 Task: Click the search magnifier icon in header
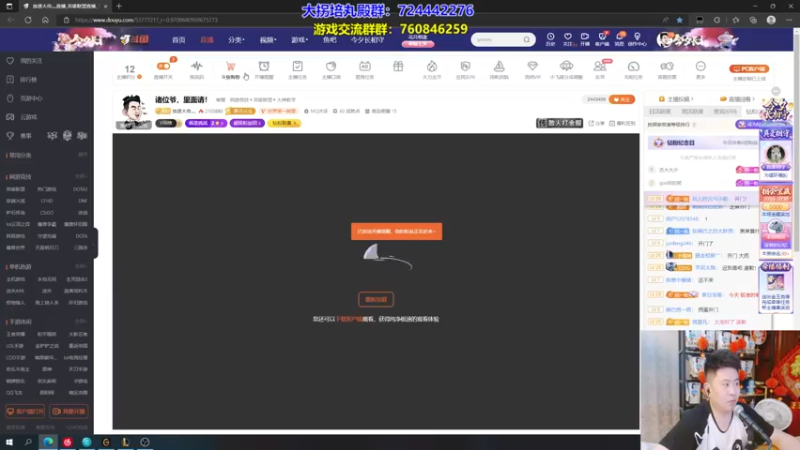tap(527, 39)
